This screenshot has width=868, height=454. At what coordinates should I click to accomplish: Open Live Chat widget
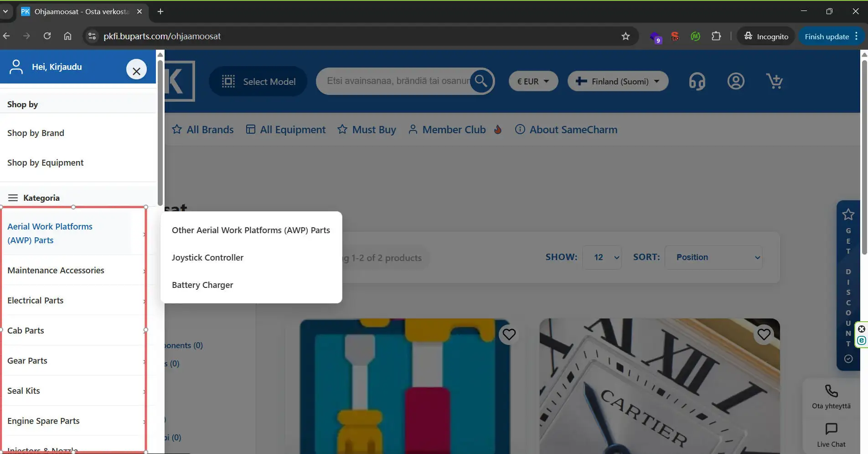pos(831,435)
